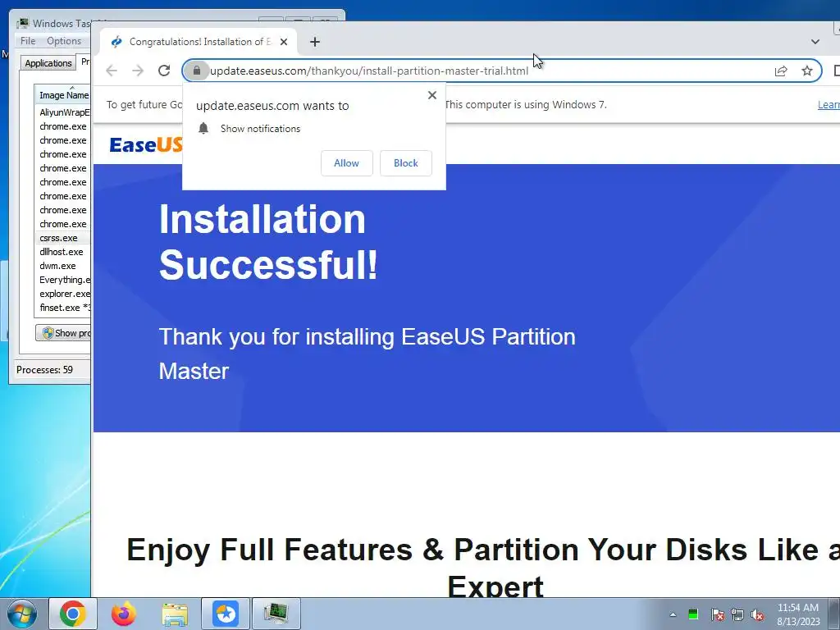Screen dimensions: 840x630
Task: Click Thank you for installing text
Action: (367, 354)
